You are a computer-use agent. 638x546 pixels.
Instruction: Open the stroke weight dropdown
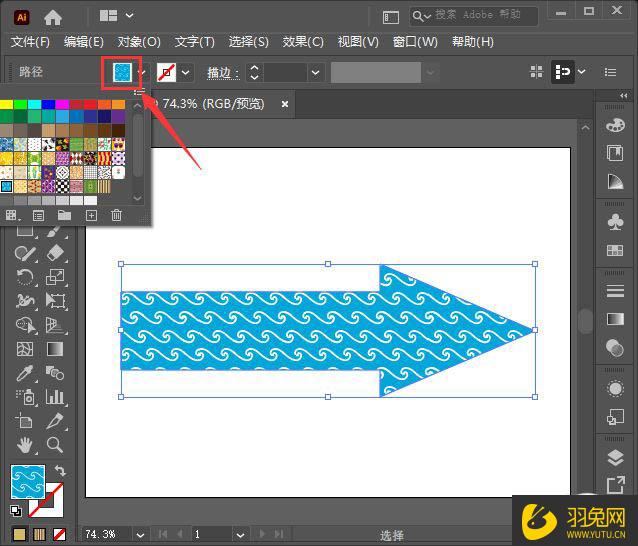[315, 73]
